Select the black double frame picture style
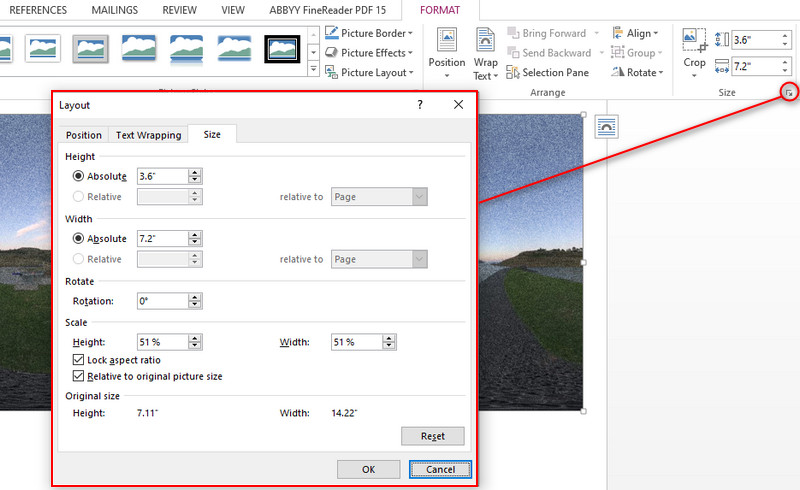This screenshot has height=490, width=800. (x=283, y=48)
